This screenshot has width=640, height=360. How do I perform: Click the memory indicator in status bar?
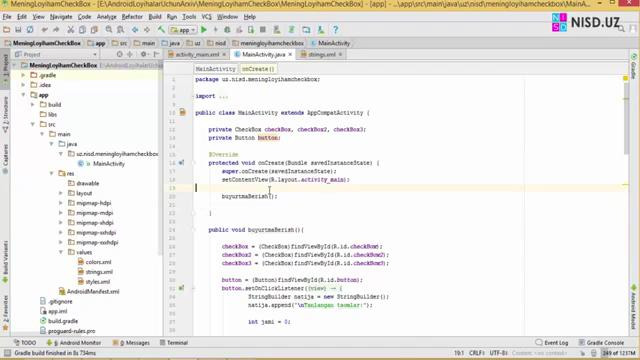point(619,353)
